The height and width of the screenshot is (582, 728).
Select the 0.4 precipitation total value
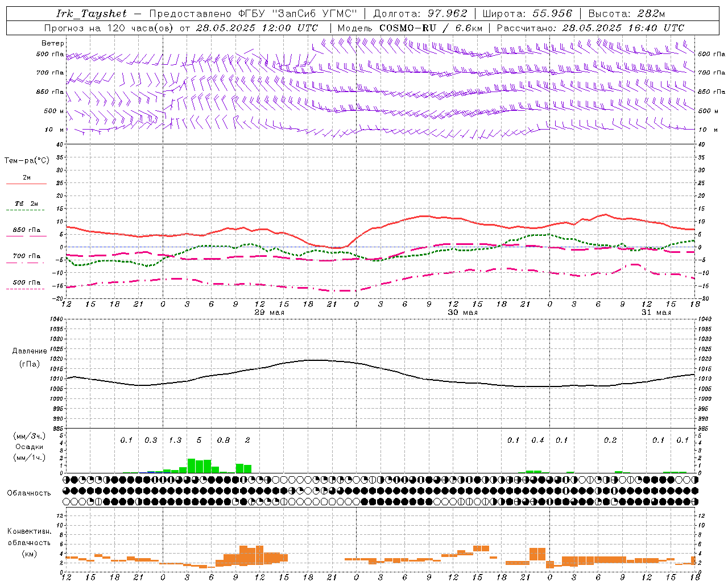(537, 440)
